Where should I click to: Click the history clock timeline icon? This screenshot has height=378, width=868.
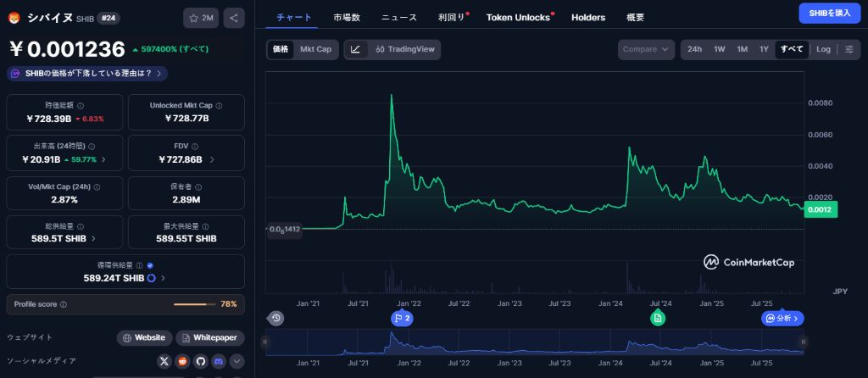(x=275, y=318)
